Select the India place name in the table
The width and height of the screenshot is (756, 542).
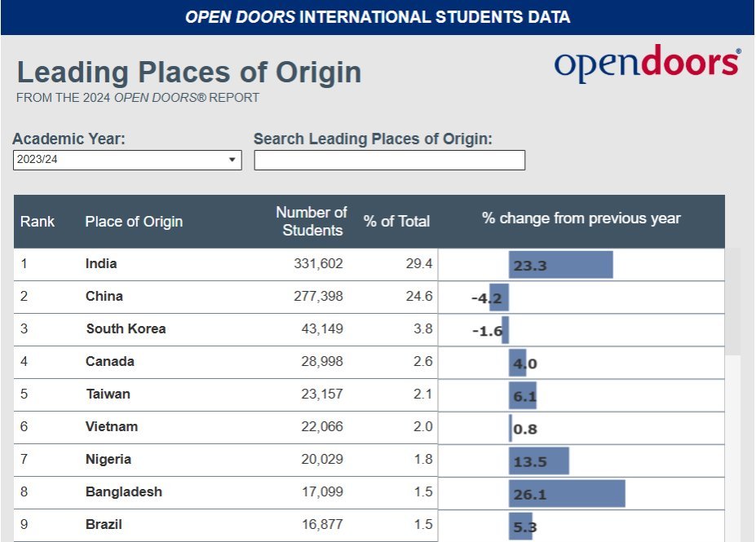tap(101, 264)
